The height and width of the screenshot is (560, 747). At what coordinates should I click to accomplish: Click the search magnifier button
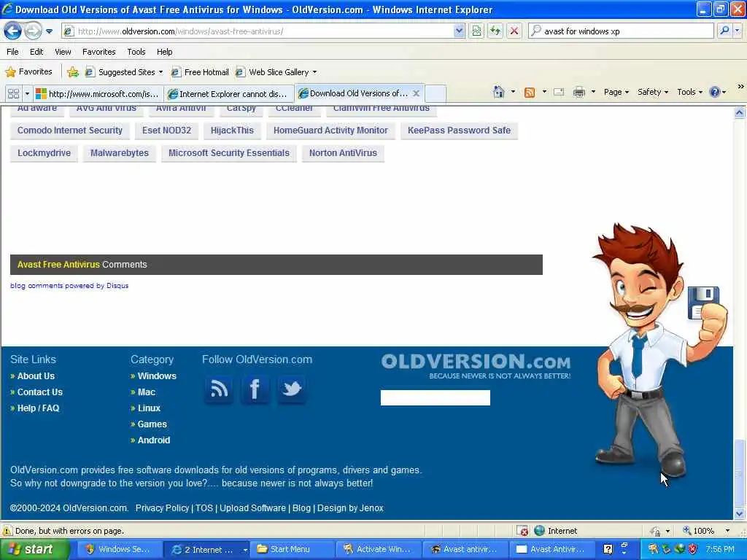point(724,31)
